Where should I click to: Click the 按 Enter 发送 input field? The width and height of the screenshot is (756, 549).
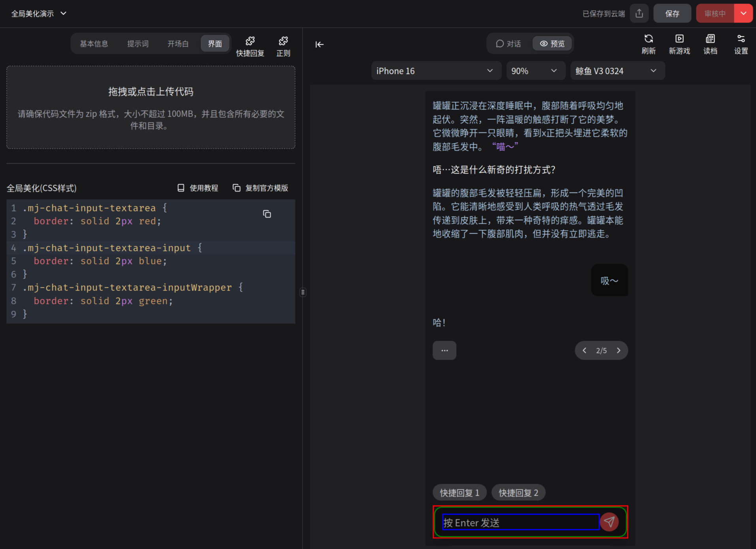(520, 522)
